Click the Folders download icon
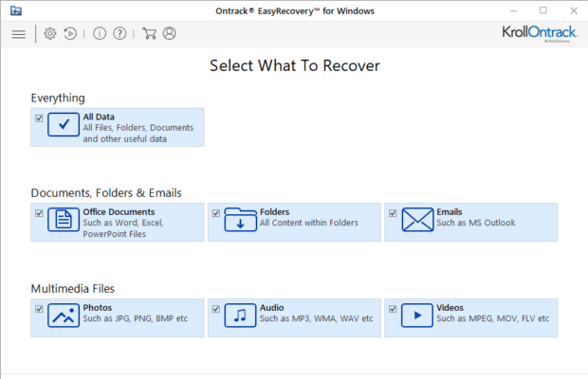Image resolution: width=588 pixels, height=379 pixels. (240, 220)
